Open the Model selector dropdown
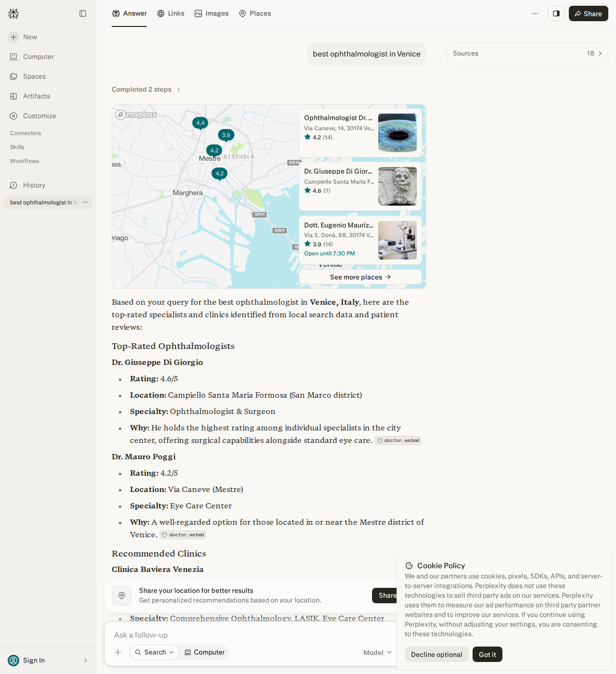Screen dimensions: 616x674 [x=378, y=652]
